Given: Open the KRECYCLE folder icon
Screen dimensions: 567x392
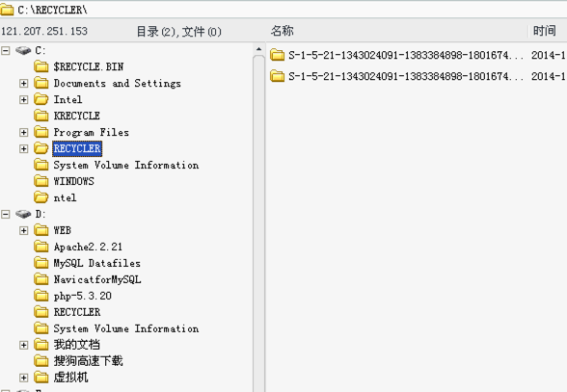Looking at the screenshot, I should click(x=41, y=116).
